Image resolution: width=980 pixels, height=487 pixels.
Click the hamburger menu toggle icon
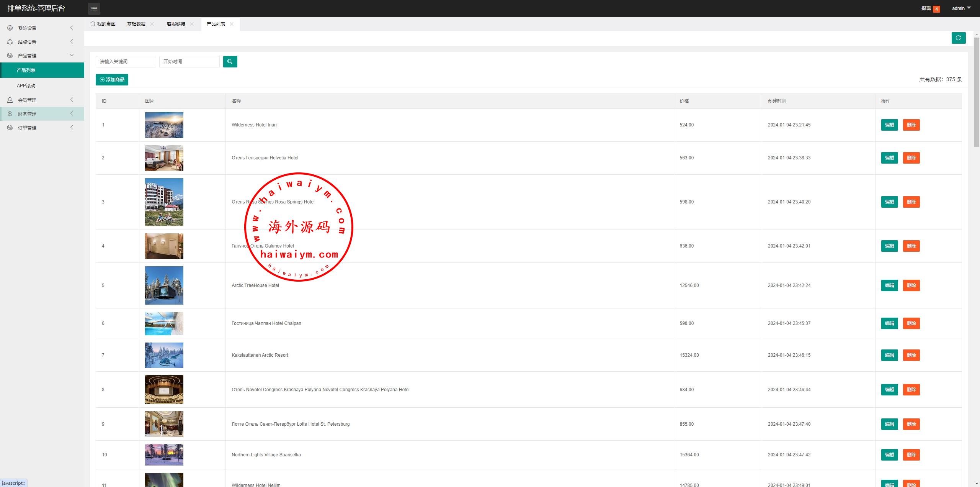coord(94,8)
